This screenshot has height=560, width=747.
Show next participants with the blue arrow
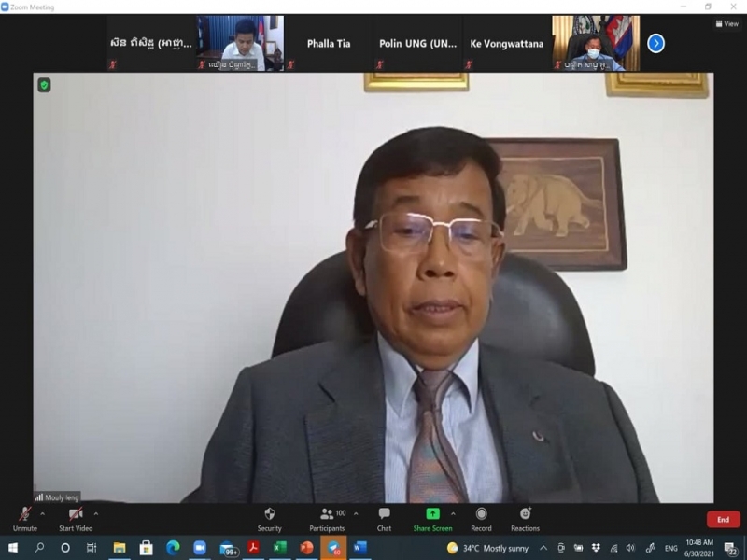tap(655, 43)
